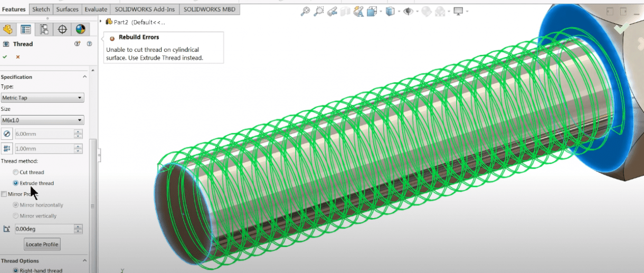Screen dimensions: 644x273
Task: Switch to the DisplayManager color-ball tab
Action: point(80,29)
